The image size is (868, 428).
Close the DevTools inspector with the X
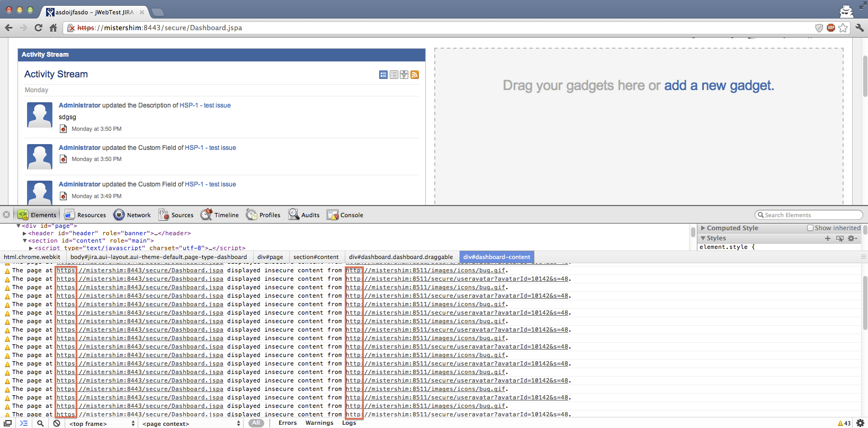pos(6,215)
